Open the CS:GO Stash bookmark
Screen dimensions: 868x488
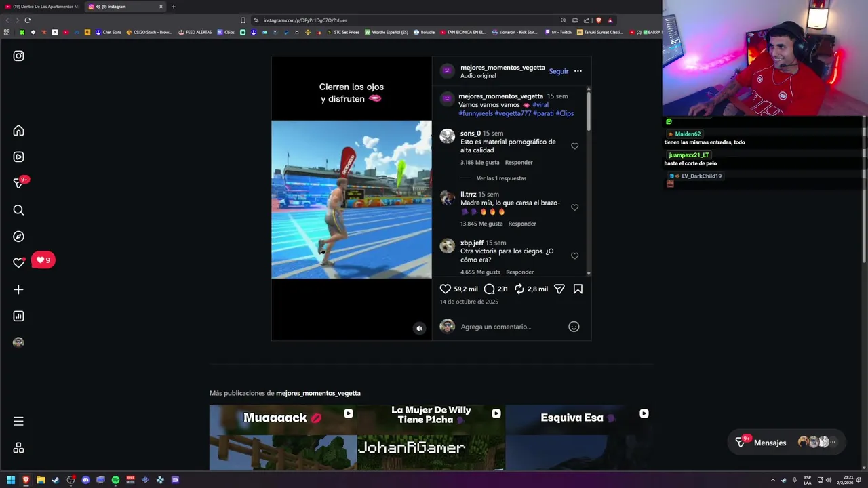tap(149, 32)
